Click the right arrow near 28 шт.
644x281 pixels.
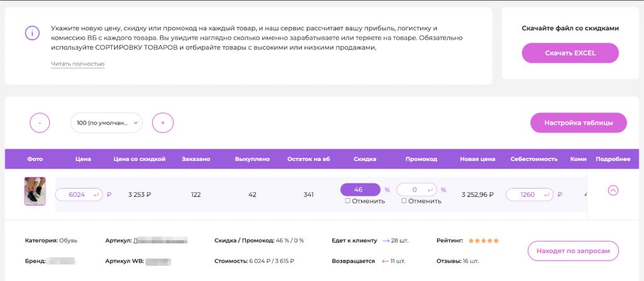click(386, 241)
